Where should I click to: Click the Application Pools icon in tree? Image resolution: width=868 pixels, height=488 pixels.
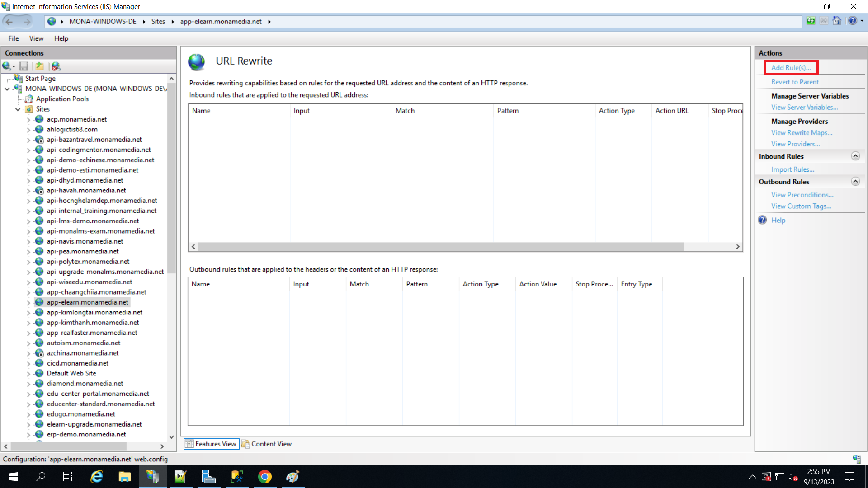point(29,99)
